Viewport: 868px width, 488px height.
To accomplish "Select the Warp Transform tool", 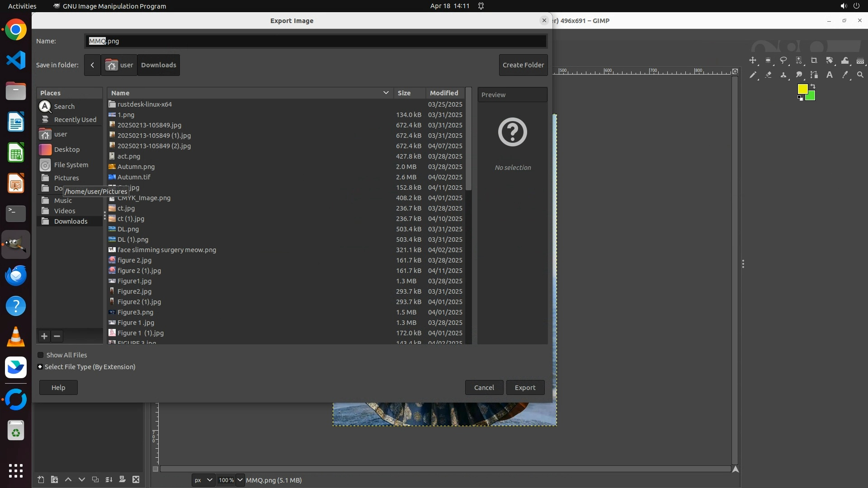I will (845, 61).
